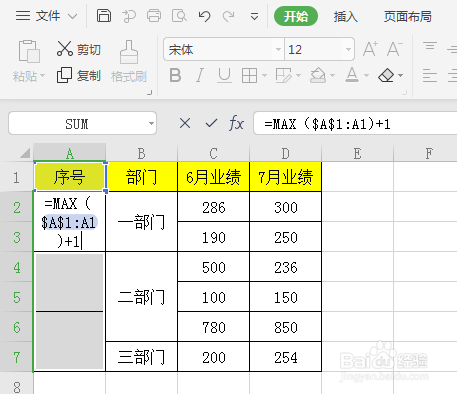Click the select-all corner triangle
The height and width of the screenshot is (394, 457).
pos(25,153)
